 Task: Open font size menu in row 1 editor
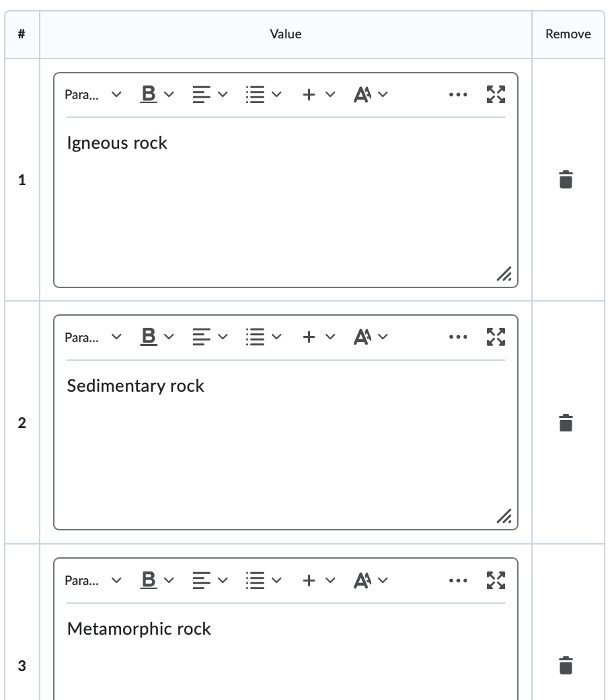[x=371, y=95]
